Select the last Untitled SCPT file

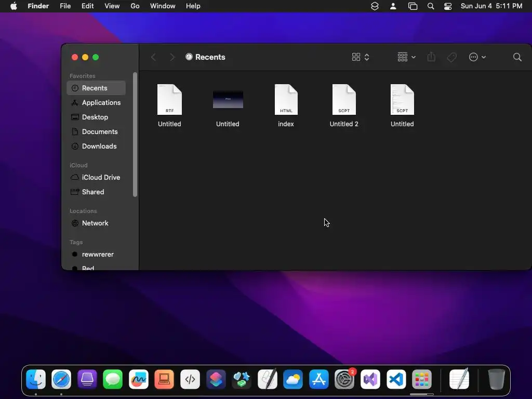point(402,106)
